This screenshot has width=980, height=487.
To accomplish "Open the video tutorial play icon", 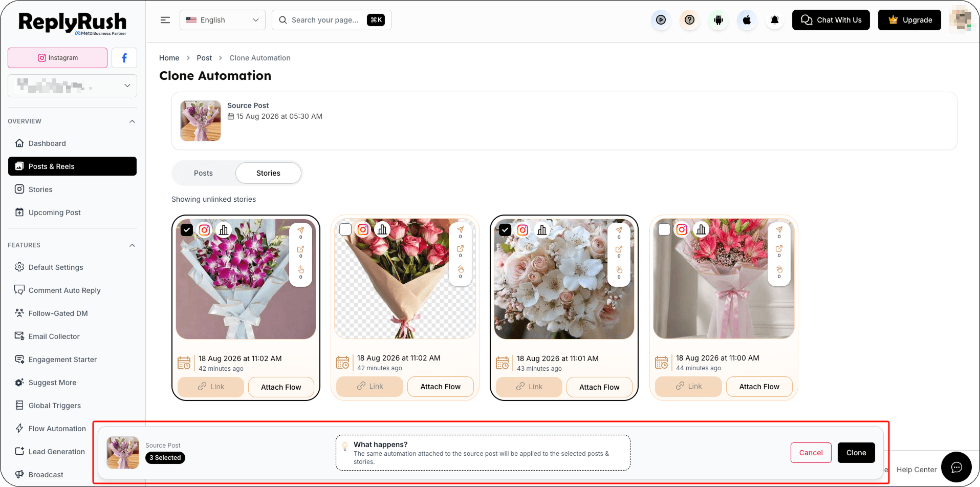I will coord(661,20).
